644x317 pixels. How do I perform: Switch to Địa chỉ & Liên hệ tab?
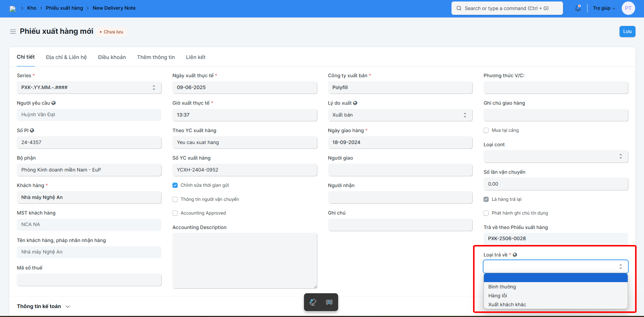[x=66, y=57]
